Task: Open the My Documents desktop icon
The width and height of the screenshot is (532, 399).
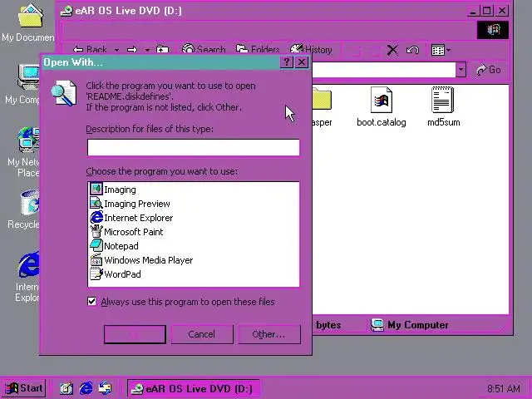Action: (28, 23)
